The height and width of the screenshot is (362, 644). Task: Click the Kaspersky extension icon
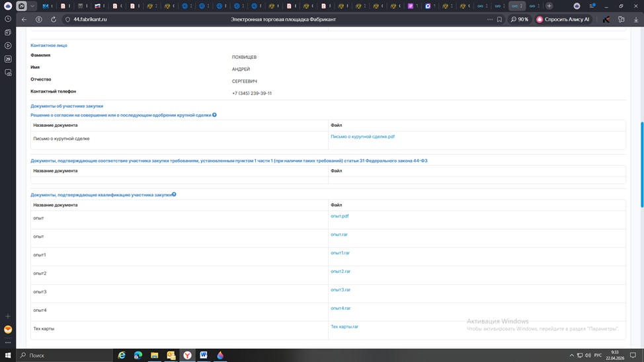tap(606, 19)
